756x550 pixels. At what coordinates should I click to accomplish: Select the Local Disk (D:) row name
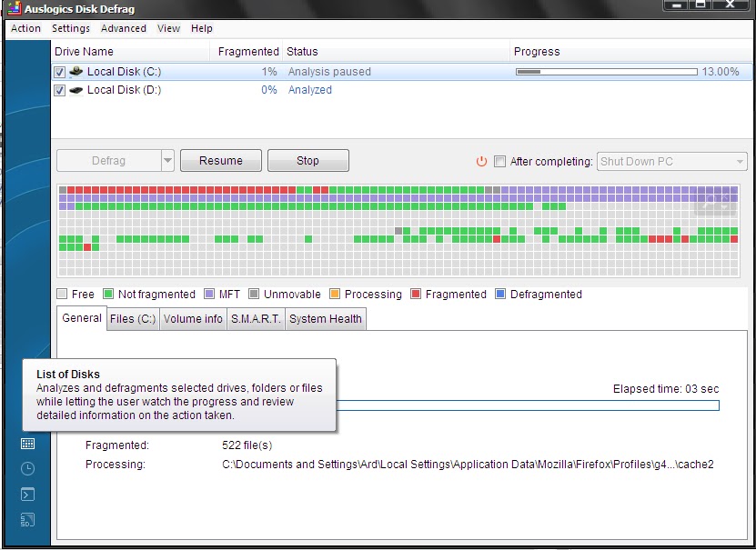pyautogui.click(x=124, y=90)
